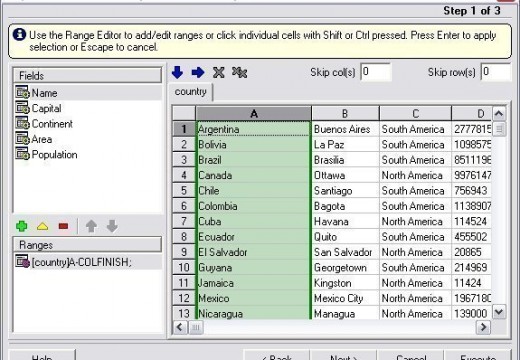Click the vertical scrollbar up arrow

click(499, 114)
